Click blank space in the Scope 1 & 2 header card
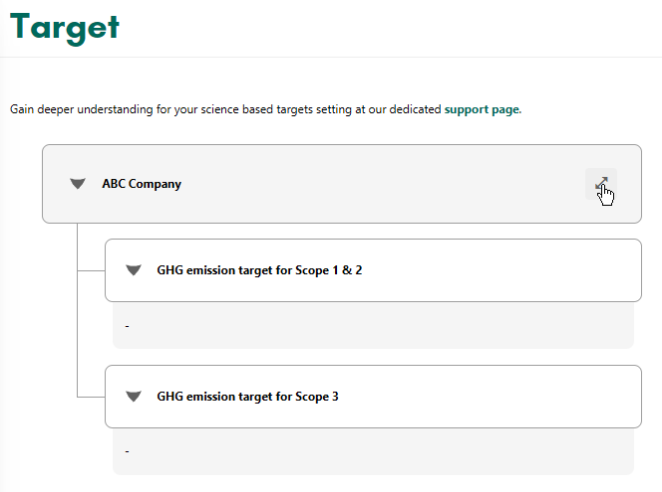 coord(498,270)
